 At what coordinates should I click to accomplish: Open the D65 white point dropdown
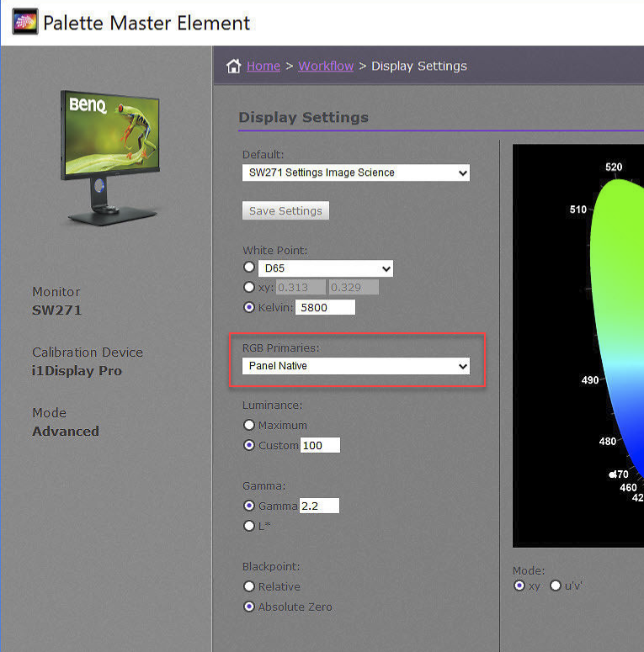click(325, 268)
